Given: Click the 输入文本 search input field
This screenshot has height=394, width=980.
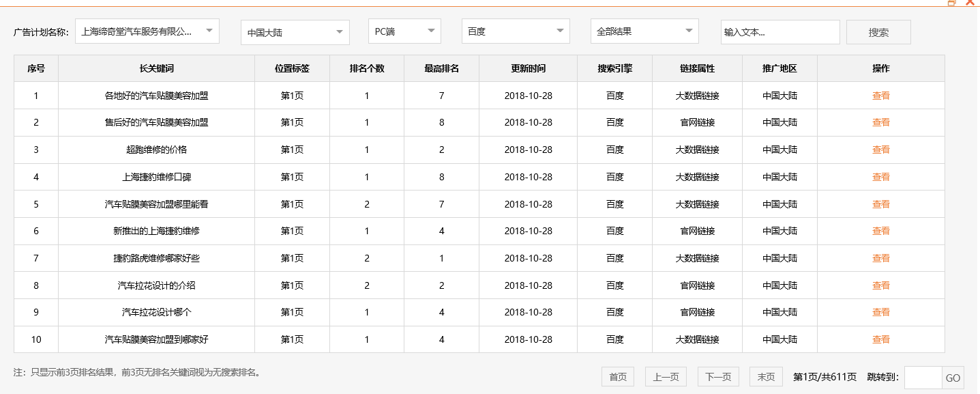Looking at the screenshot, I should [779, 31].
